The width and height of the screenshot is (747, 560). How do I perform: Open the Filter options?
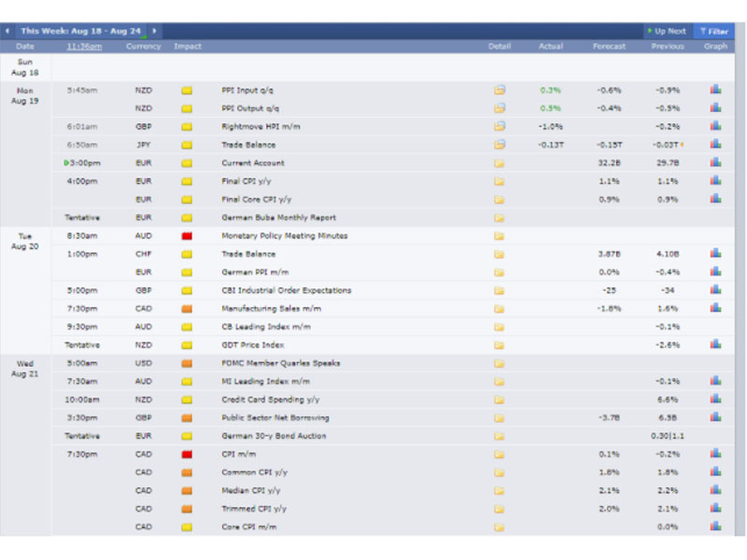coord(713,32)
